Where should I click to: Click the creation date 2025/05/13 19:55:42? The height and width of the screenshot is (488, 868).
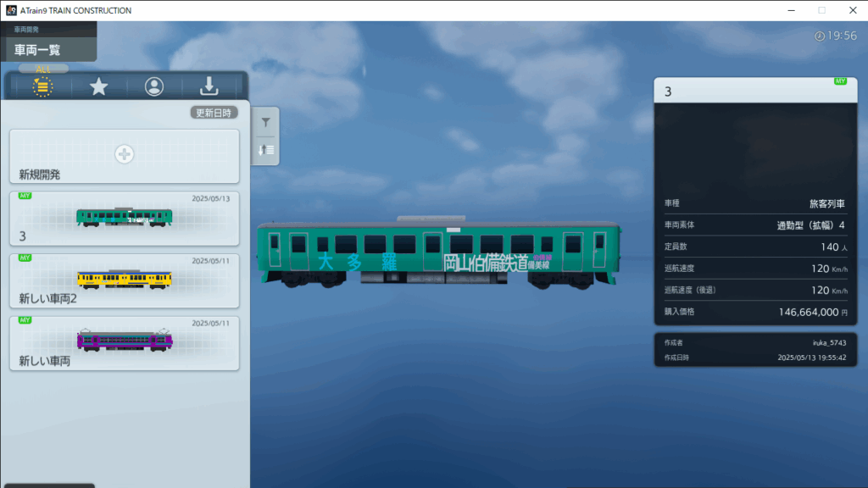tap(811, 358)
